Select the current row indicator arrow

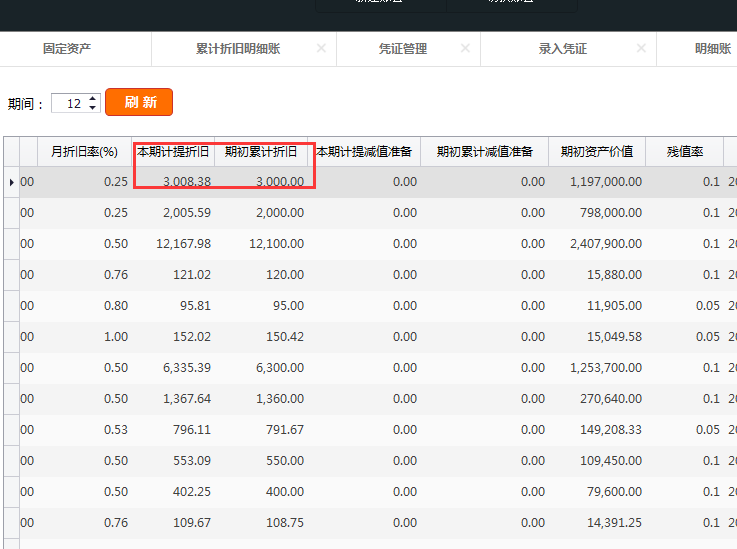[11, 182]
